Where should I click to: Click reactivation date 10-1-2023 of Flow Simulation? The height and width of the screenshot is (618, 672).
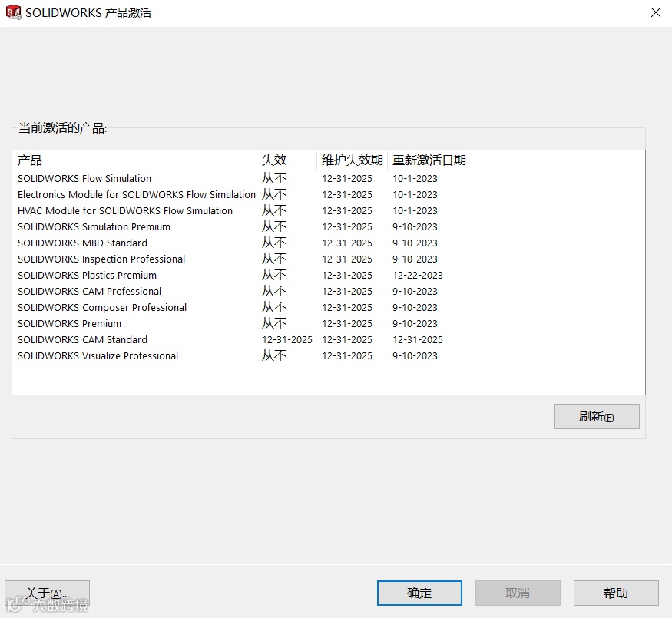(415, 178)
